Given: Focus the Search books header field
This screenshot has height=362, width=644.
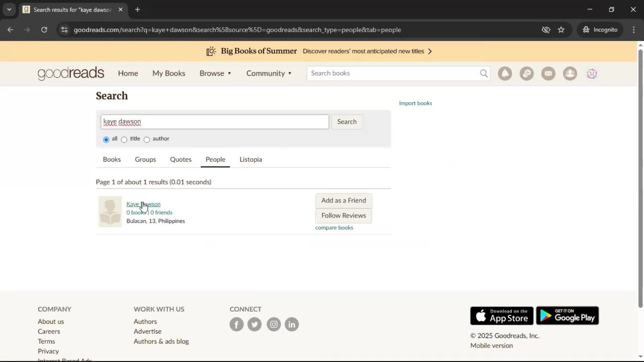Looking at the screenshot, I should [392, 73].
